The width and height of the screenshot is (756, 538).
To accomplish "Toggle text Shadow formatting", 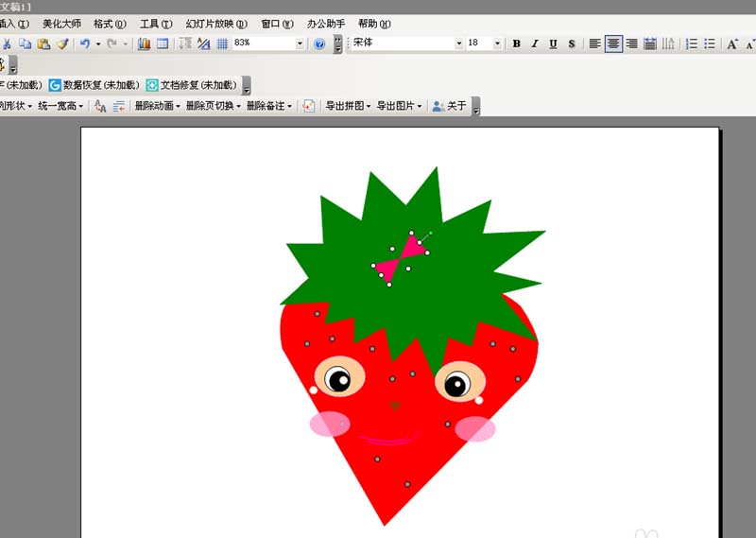I will tap(572, 43).
